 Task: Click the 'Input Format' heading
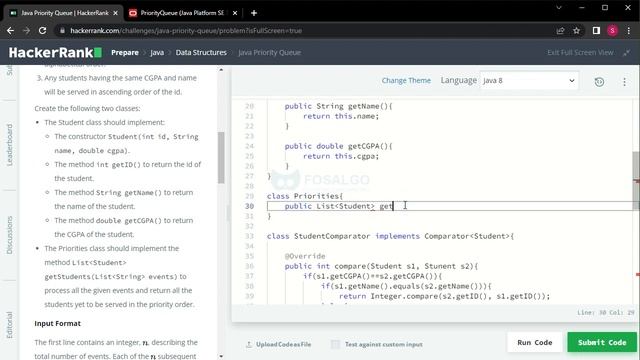point(58,323)
